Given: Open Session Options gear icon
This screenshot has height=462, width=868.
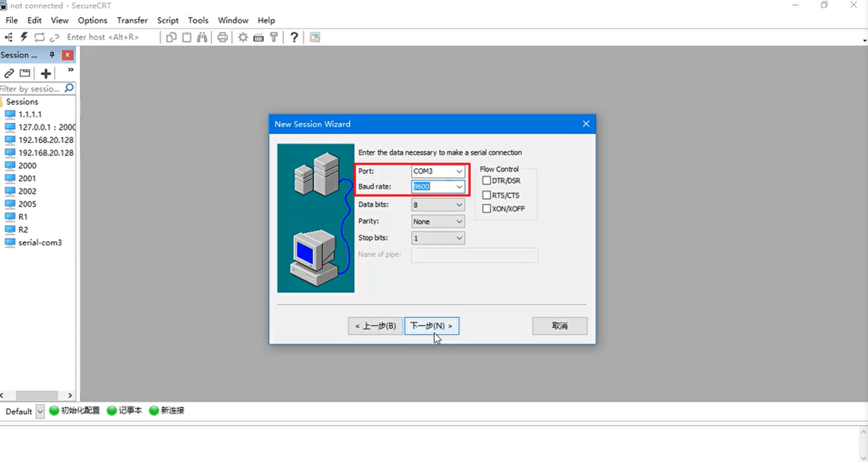Looking at the screenshot, I should coord(243,37).
